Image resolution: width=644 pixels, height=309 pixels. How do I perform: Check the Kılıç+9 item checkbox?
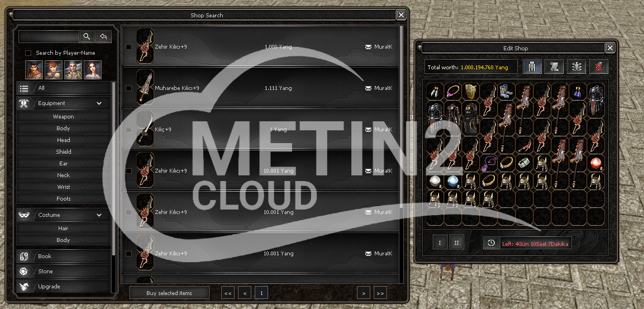pos(129,130)
